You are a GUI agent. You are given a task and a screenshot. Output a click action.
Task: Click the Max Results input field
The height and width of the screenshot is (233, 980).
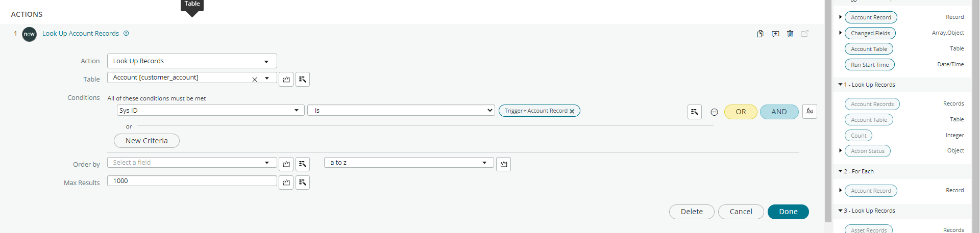coord(192,181)
